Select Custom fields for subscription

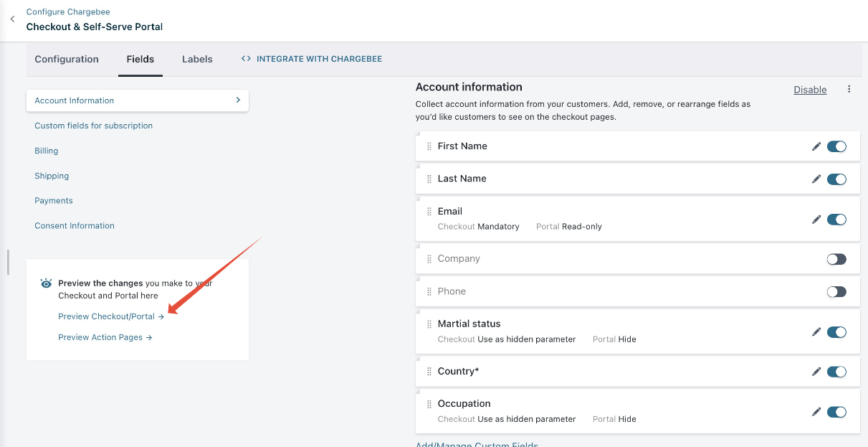coord(93,126)
